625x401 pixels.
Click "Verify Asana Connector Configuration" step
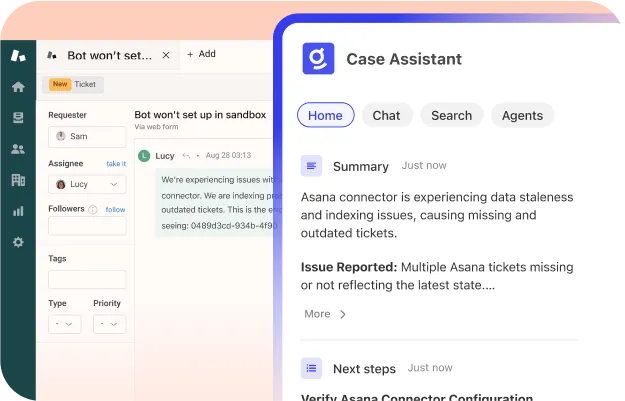[417, 397]
